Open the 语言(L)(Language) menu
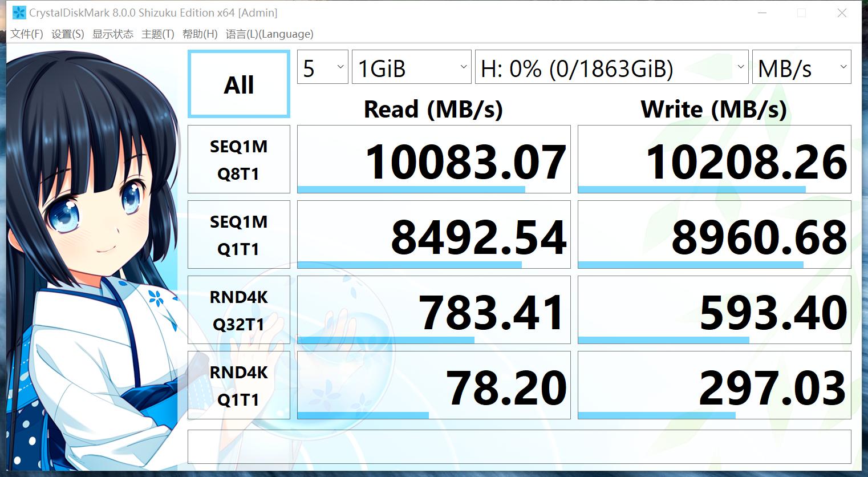 click(x=270, y=34)
